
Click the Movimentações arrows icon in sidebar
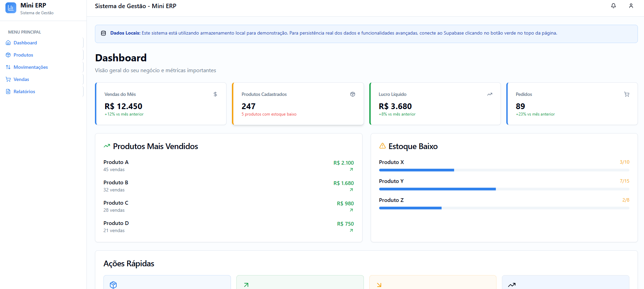click(8, 67)
